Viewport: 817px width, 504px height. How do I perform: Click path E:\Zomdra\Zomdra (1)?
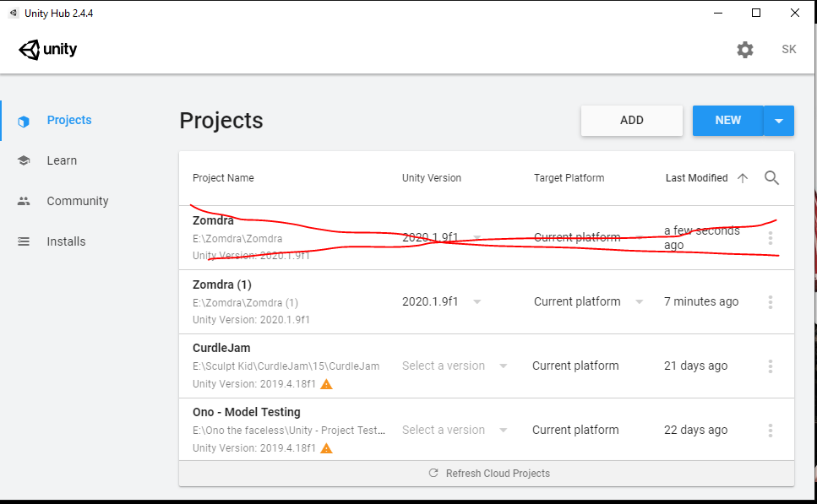[245, 303]
